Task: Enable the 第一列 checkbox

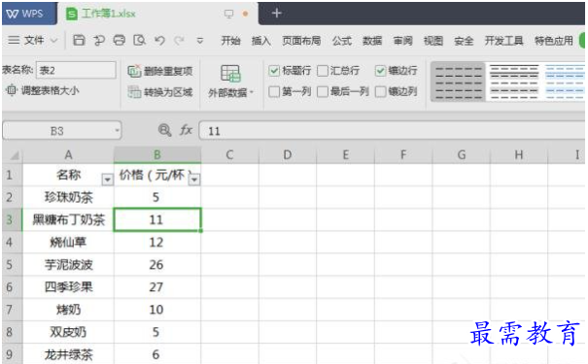Action: 274,91
